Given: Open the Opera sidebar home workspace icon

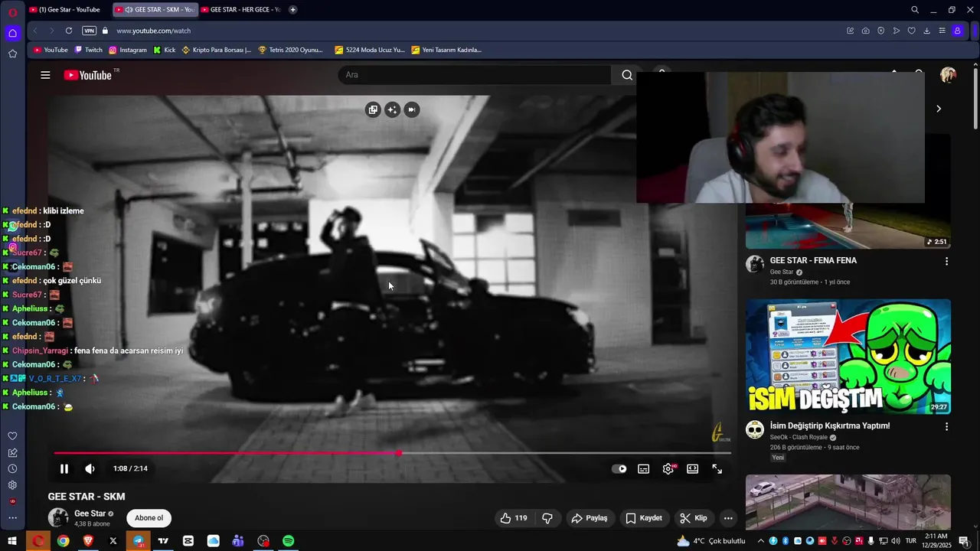Looking at the screenshot, I should point(12,33).
